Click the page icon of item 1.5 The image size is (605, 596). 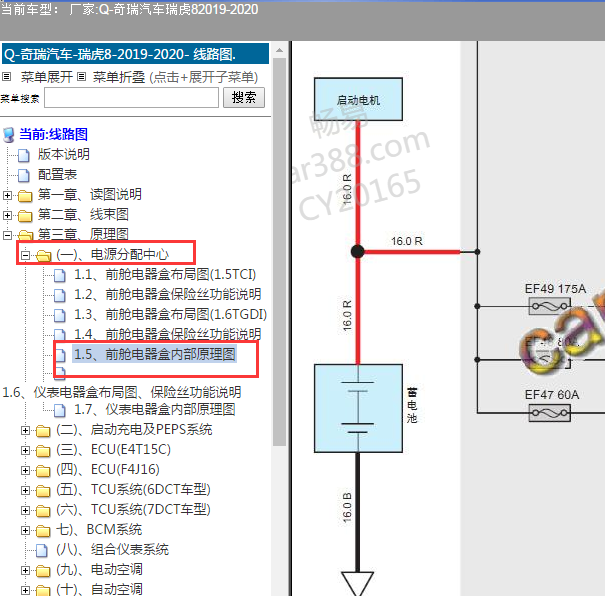click(x=59, y=355)
